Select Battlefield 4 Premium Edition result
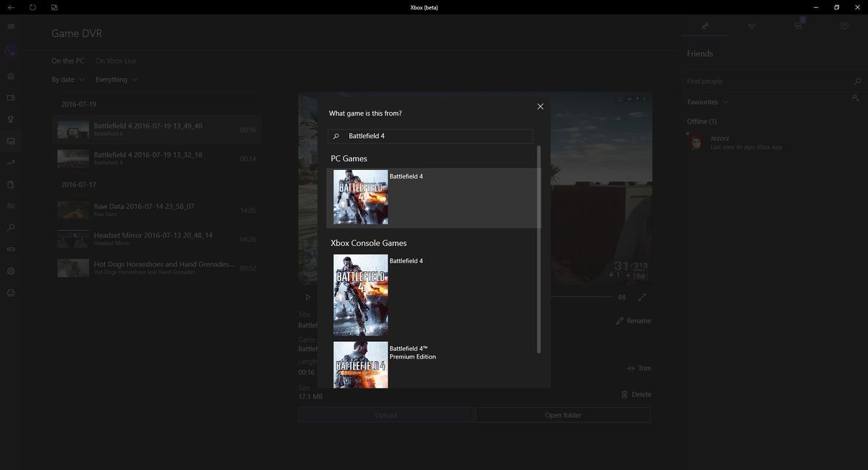Viewport: 868px width, 470px height. coord(433,364)
